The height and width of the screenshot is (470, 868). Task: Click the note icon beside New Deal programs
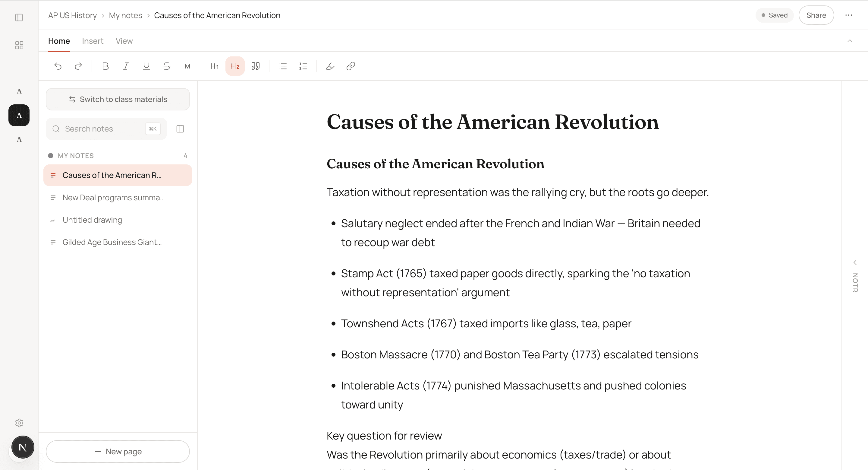(52, 198)
